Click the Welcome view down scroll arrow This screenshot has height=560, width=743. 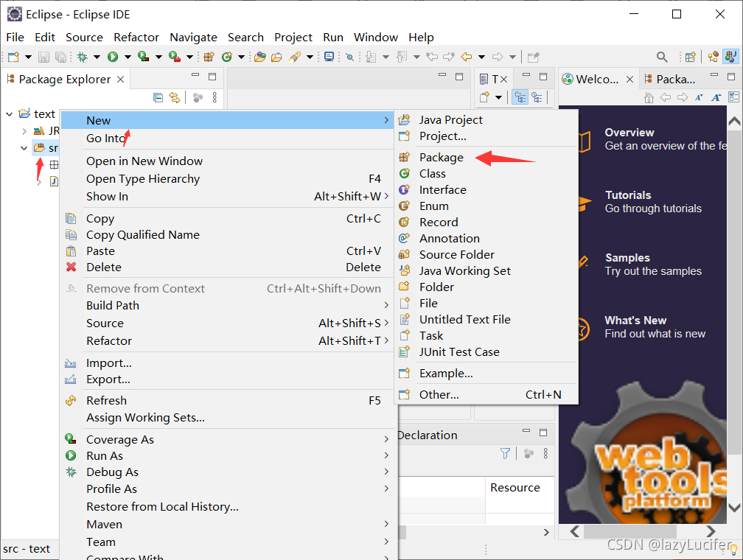click(x=734, y=508)
